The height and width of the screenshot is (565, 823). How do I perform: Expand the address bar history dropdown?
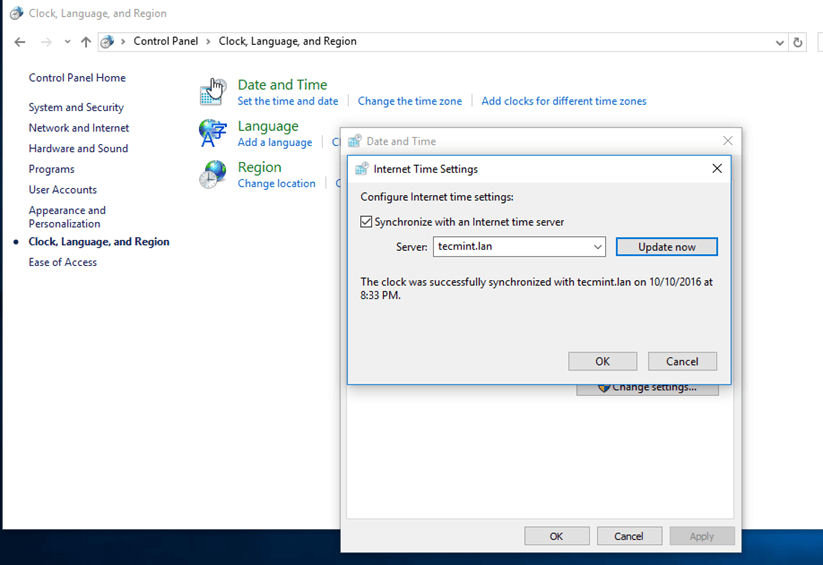[x=780, y=42]
